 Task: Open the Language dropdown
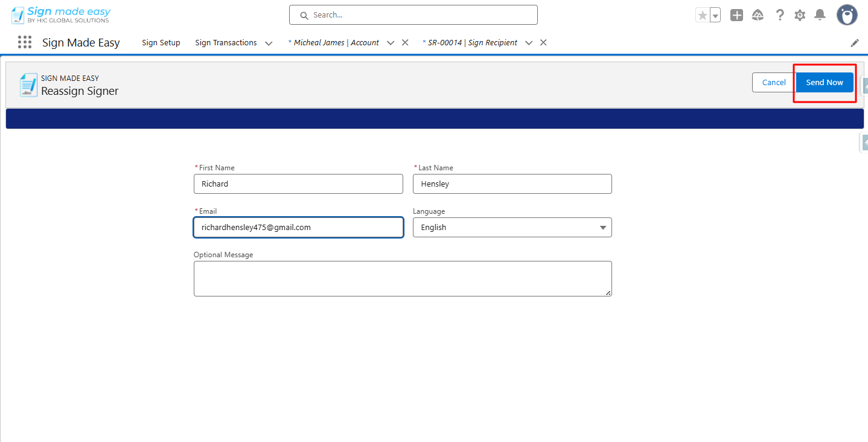[512, 228]
